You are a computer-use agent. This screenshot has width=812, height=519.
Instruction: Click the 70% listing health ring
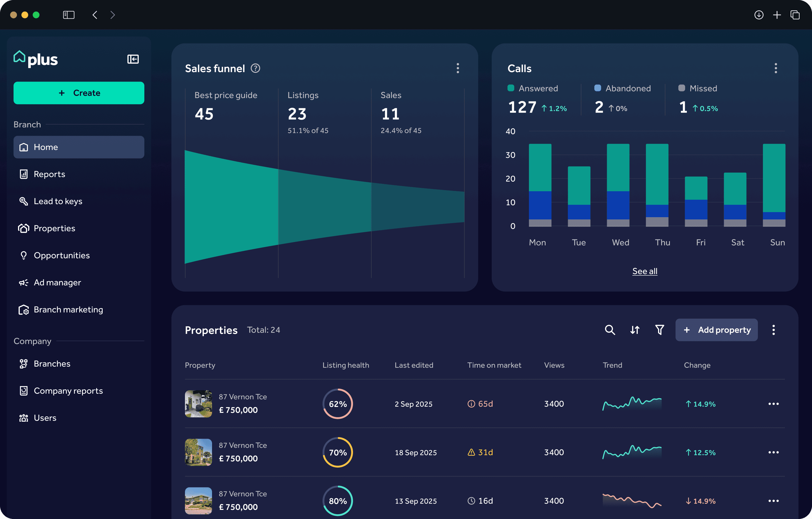tap(337, 452)
